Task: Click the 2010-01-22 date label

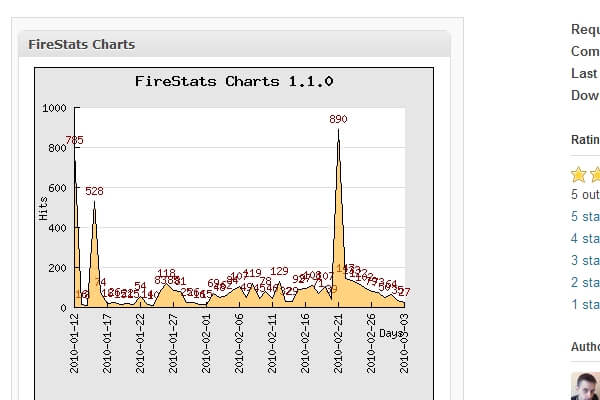Action: (x=140, y=343)
